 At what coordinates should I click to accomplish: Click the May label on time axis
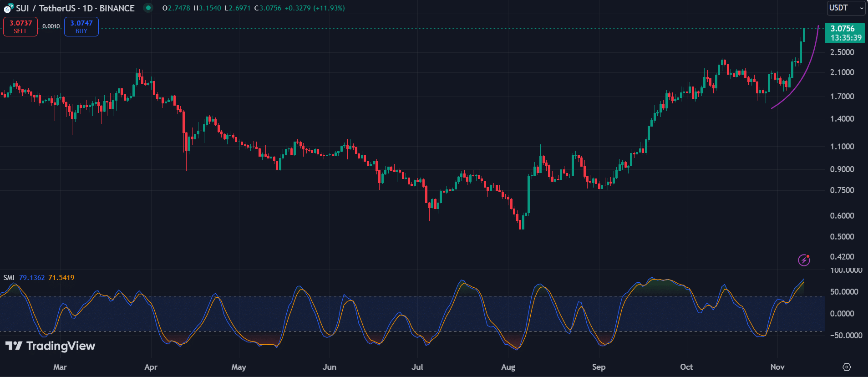[x=239, y=367]
